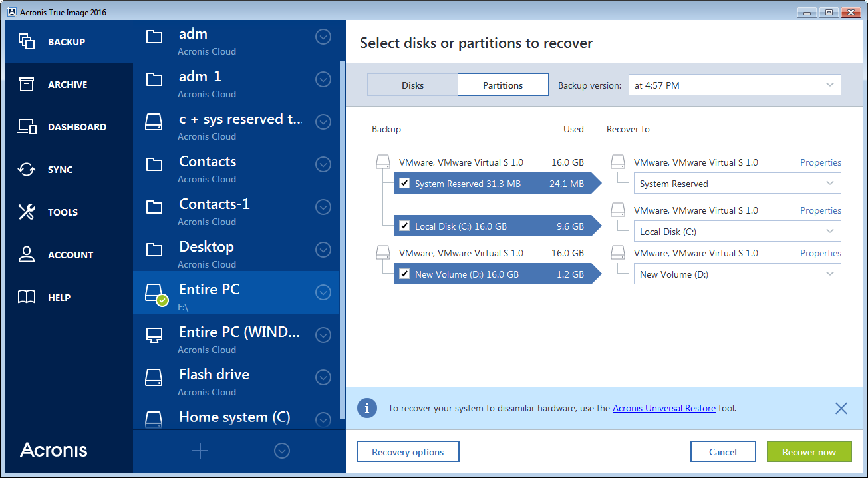This screenshot has height=478, width=868.
Task: Click the Recover now button
Action: click(809, 452)
